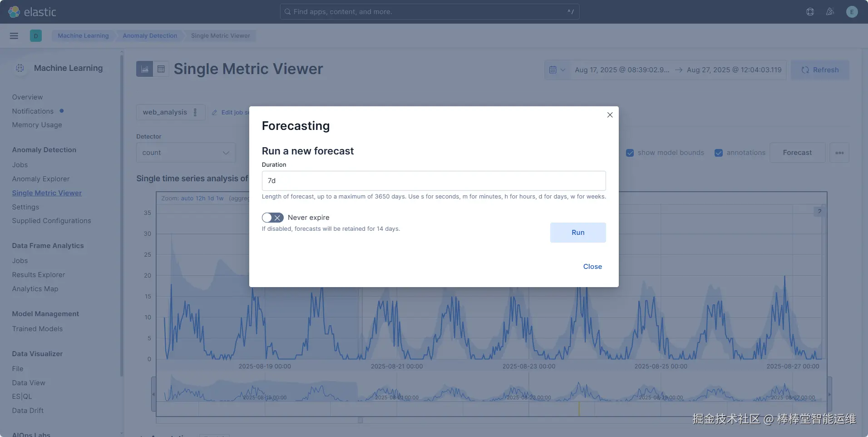
Task: Open Memory Usage page
Action: point(37,125)
